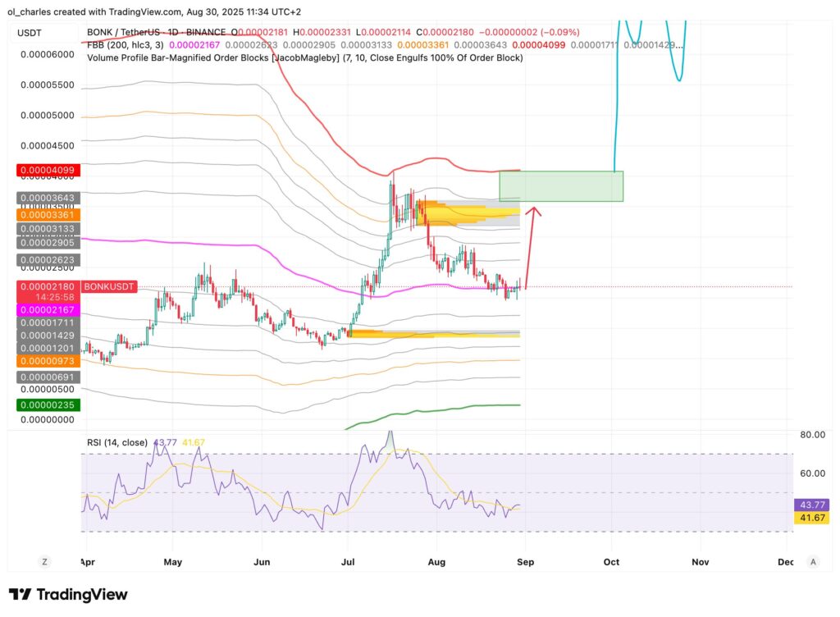Click the USDT currency label on price axis

click(x=33, y=31)
